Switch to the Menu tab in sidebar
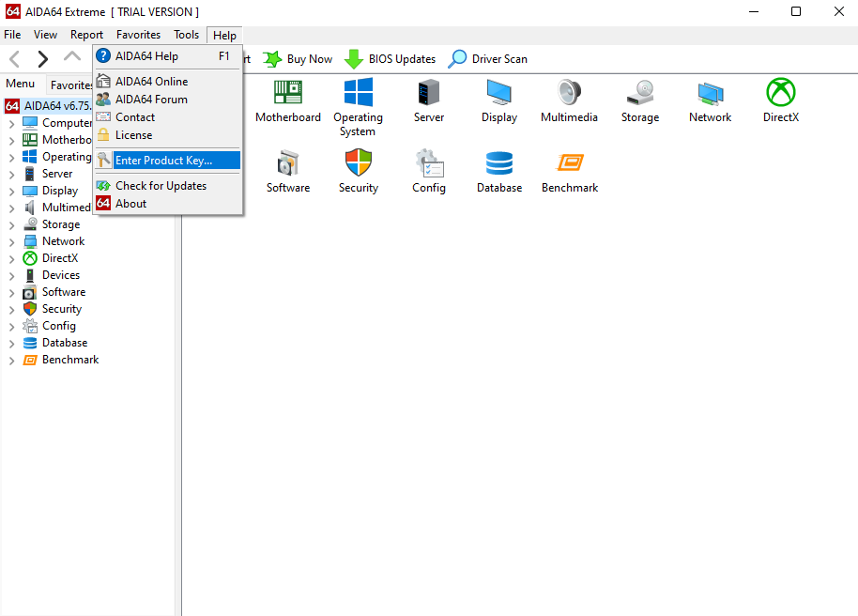The width and height of the screenshot is (858, 616). point(21,84)
